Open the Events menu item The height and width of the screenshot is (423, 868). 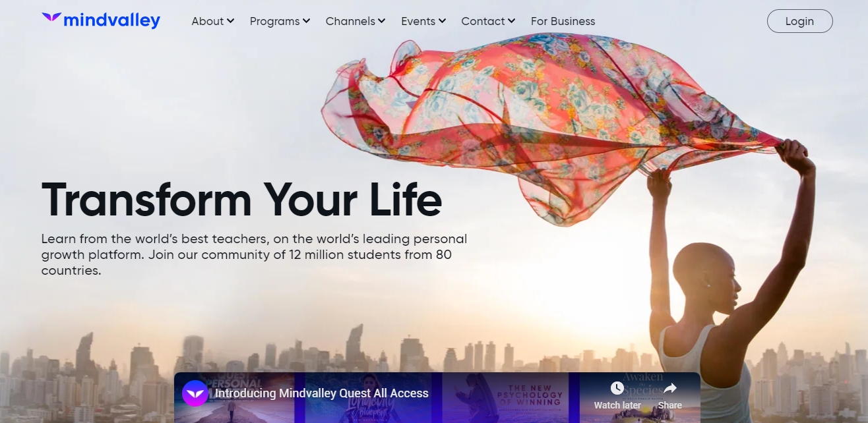point(423,21)
